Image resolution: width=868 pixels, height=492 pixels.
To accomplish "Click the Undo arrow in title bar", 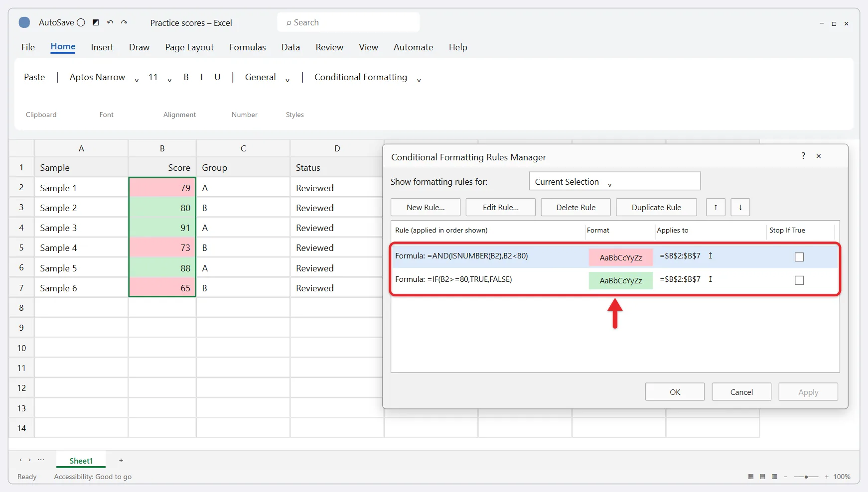I will (110, 22).
